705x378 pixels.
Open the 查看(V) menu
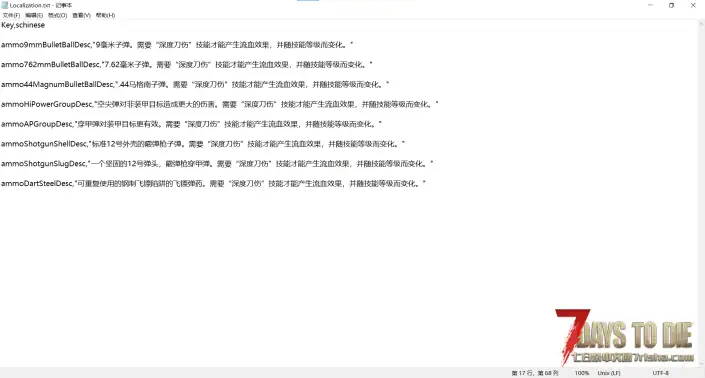[x=81, y=15]
